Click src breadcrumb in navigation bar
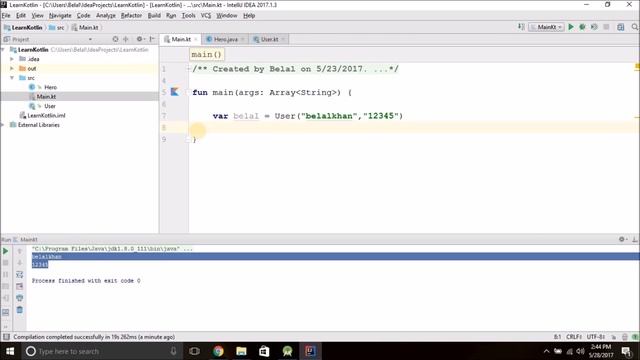 pyautogui.click(x=57, y=27)
